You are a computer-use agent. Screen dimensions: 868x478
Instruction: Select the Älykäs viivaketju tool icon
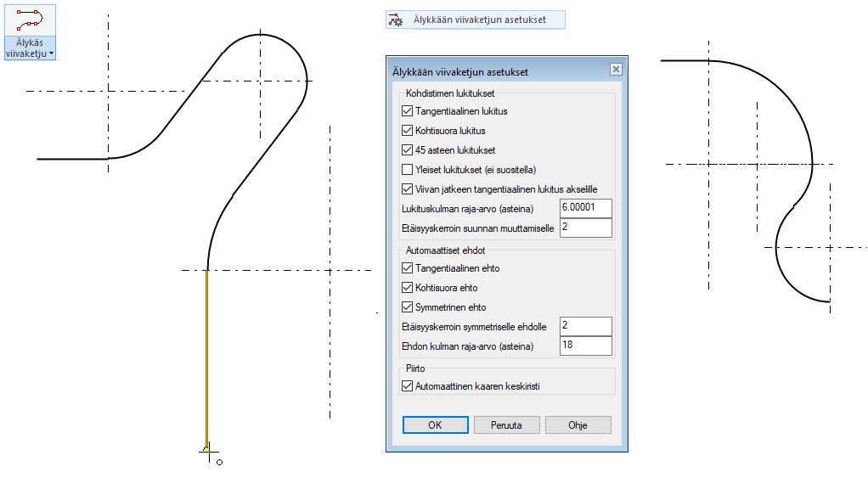point(30,20)
